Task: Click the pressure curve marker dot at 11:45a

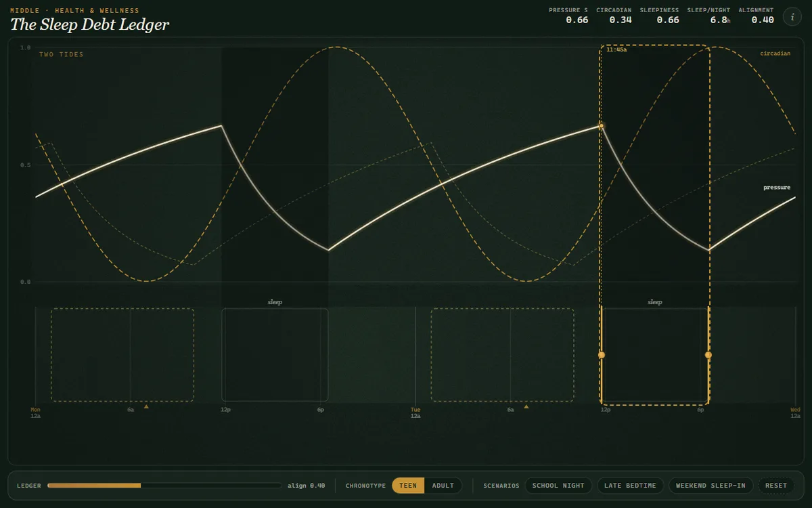Action: tap(601, 126)
